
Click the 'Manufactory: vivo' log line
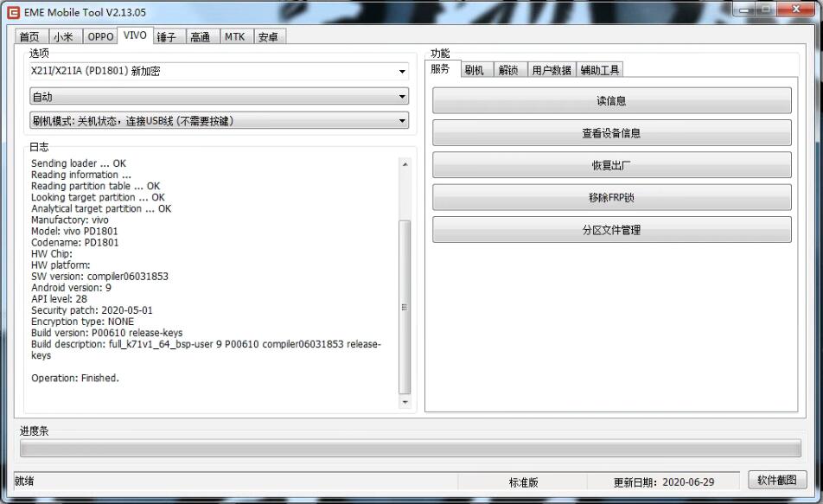70,220
